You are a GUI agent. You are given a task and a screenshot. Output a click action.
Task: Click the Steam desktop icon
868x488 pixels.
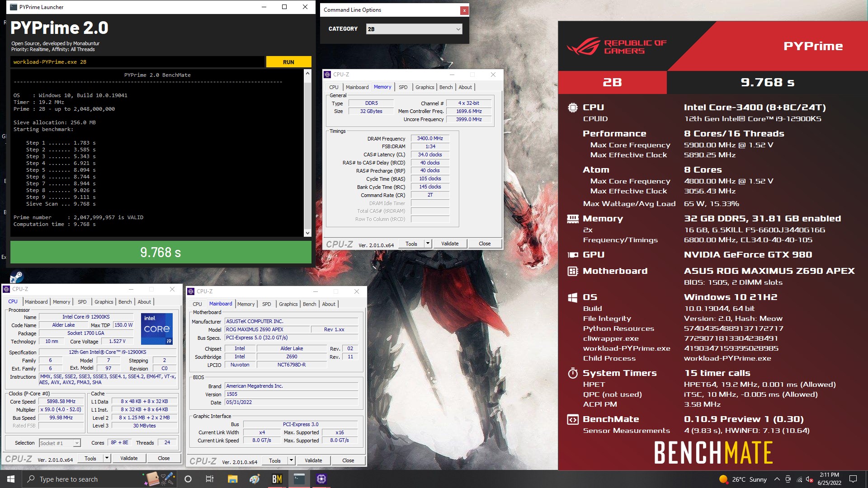(x=16, y=277)
